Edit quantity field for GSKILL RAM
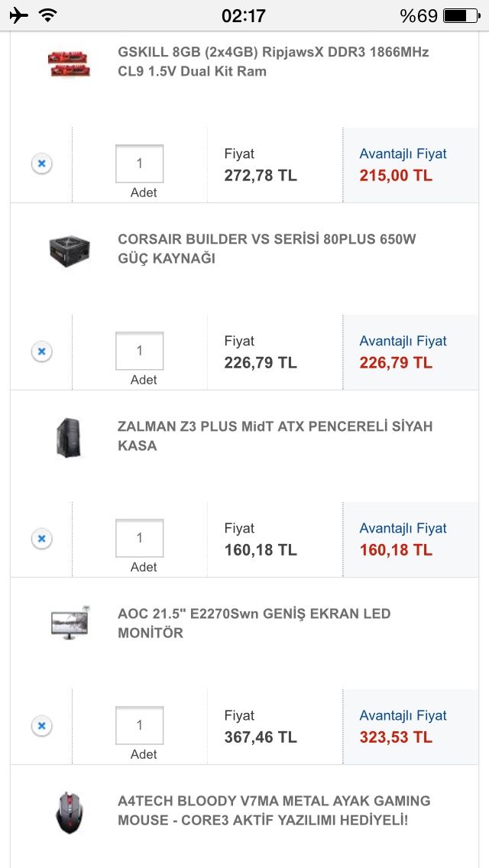Screen dimensions: 489x868 coord(140,164)
